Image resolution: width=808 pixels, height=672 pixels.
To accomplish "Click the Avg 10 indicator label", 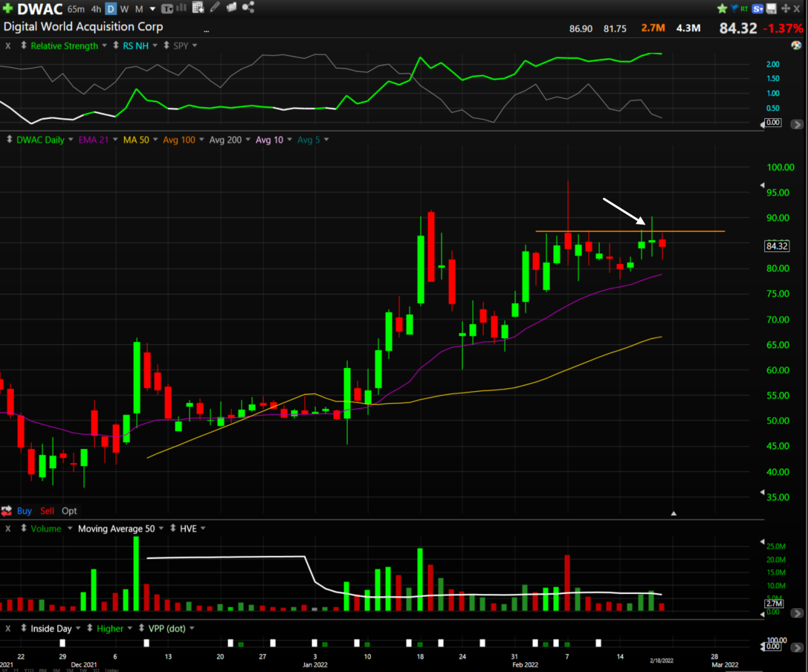I will pos(270,140).
